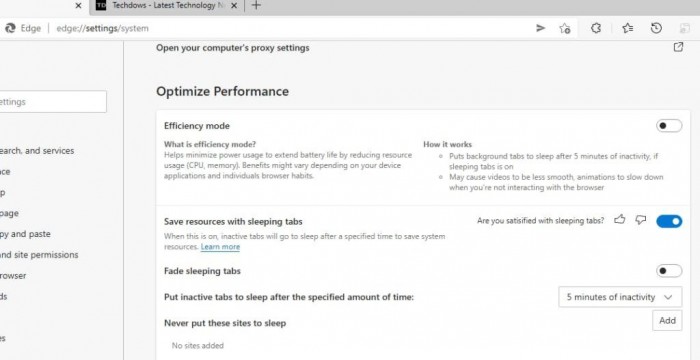This screenshot has height=360, width=700.
Task: Select the 'copy and paste' sidebar item
Action: click(x=25, y=234)
